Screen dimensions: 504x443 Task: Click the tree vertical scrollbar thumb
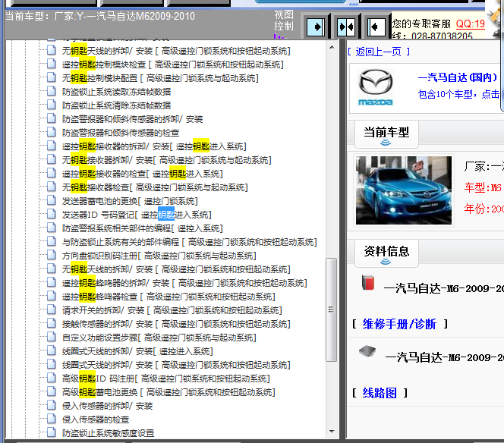click(332, 309)
